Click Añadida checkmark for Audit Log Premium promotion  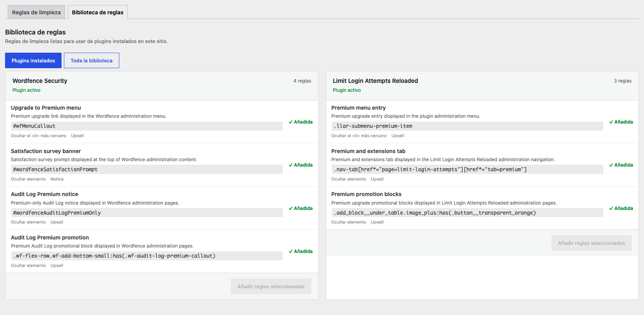301,251
